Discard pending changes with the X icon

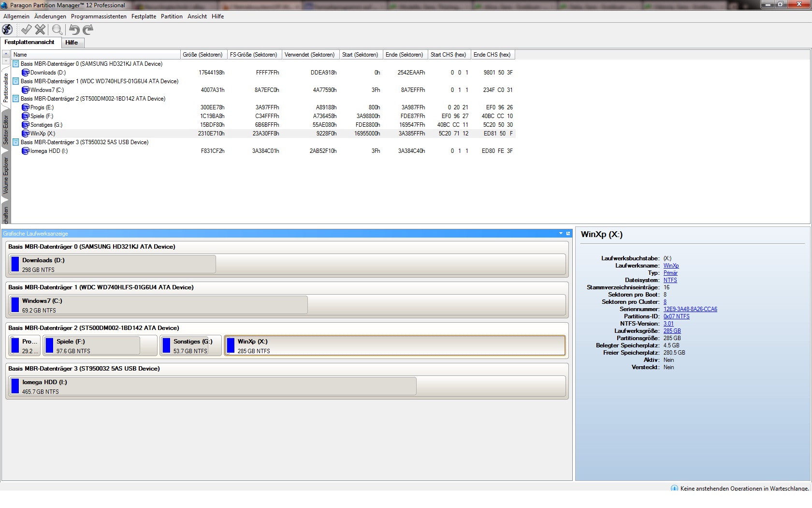(x=40, y=30)
